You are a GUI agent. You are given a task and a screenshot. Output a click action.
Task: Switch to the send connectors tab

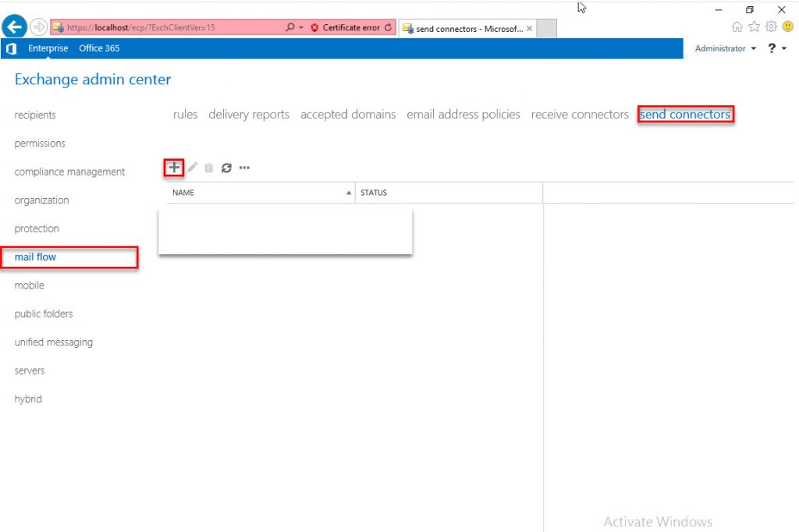pos(685,115)
